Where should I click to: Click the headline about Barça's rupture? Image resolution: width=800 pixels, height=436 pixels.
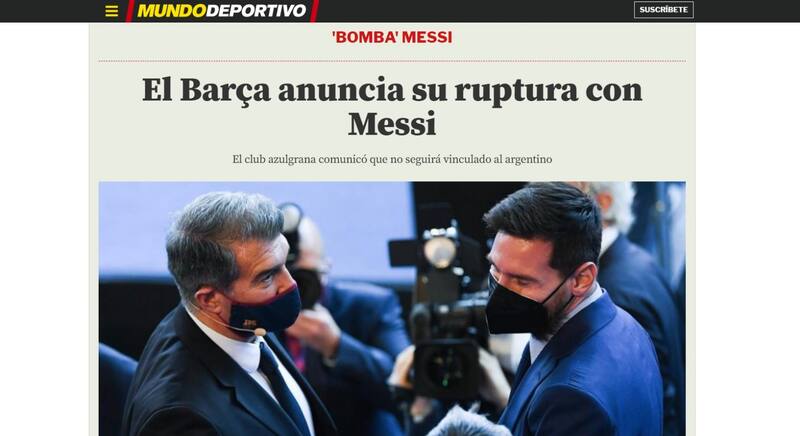[392, 107]
